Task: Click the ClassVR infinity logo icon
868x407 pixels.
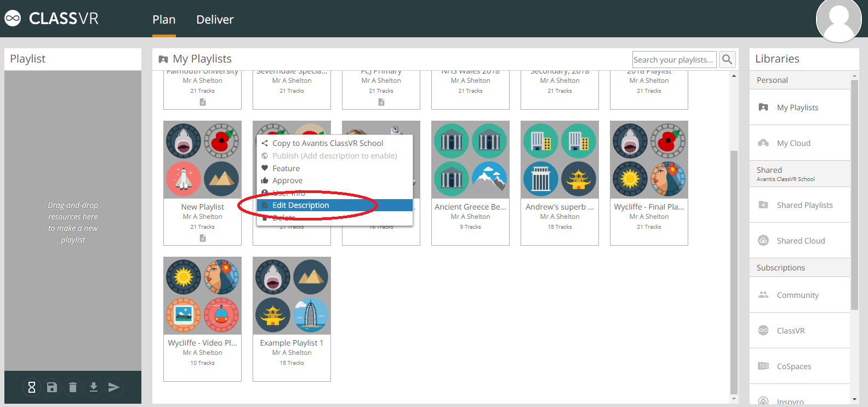Action: coord(13,19)
